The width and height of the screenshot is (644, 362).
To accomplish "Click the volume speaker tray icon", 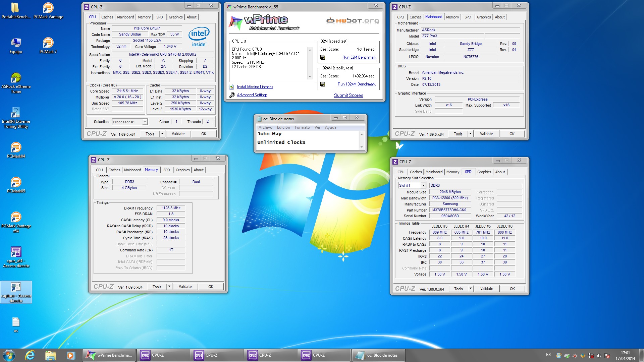I will point(599,356).
